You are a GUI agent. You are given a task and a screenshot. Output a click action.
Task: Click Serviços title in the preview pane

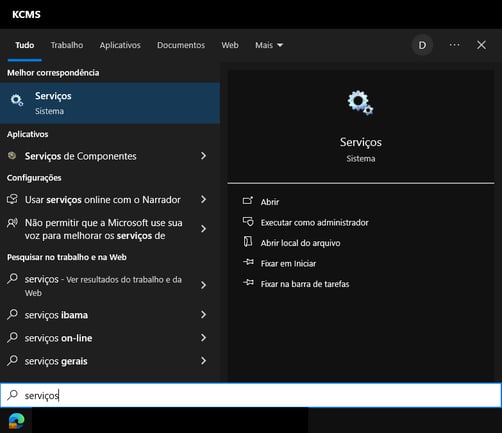click(361, 142)
